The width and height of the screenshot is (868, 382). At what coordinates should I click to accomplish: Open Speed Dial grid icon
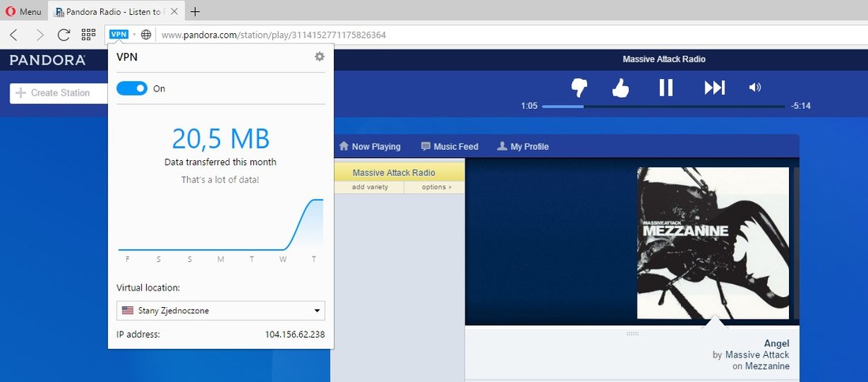(88, 35)
